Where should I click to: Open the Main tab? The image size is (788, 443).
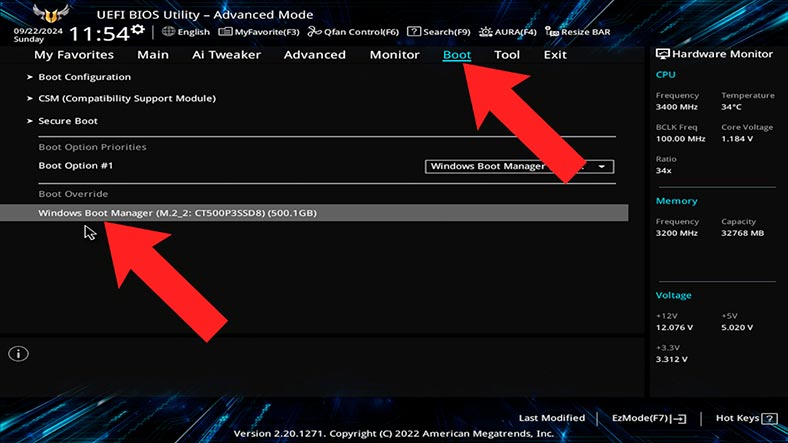click(x=153, y=55)
